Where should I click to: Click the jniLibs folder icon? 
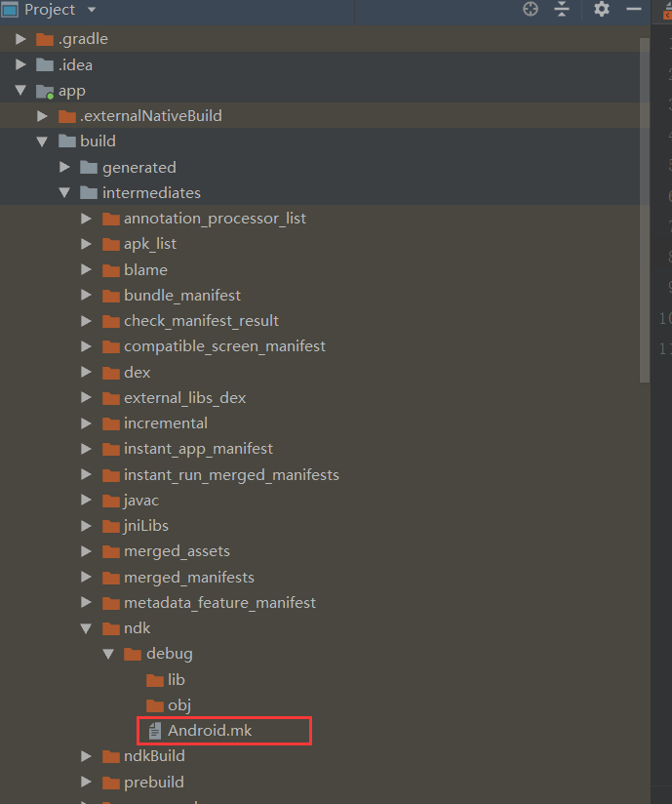(109, 525)
